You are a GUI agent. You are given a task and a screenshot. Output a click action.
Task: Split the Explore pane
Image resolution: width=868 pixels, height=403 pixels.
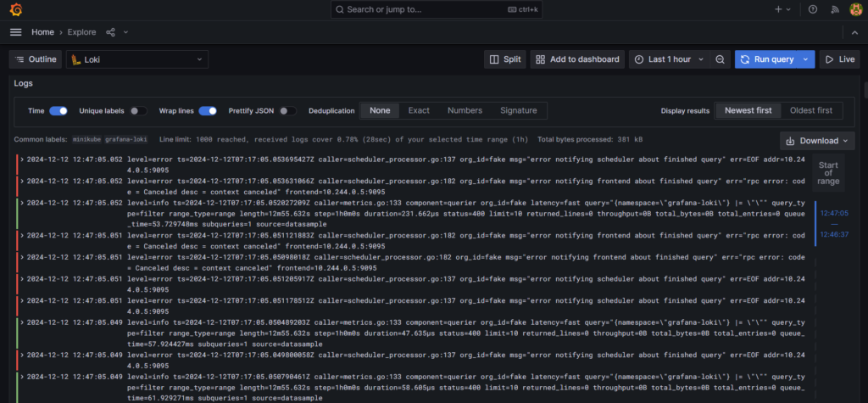click(x=505, y=59)
